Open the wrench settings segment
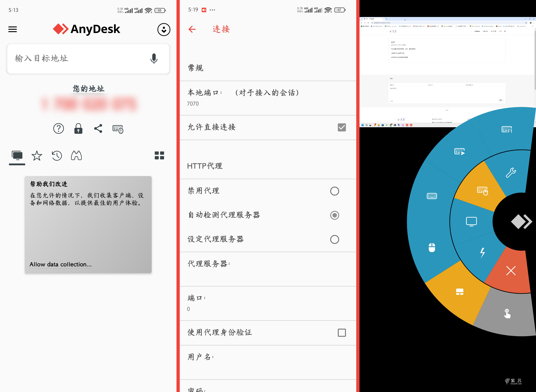 [511, 172]
